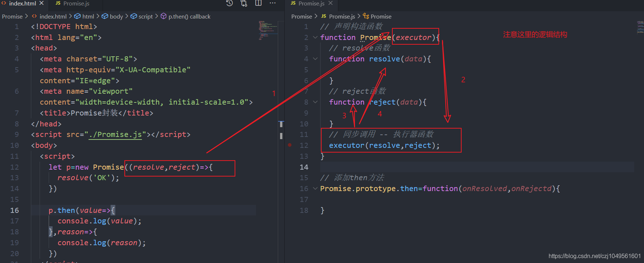Open the html element breadcrumb
The height and width of the screenshot is (263, 644).
84,16
